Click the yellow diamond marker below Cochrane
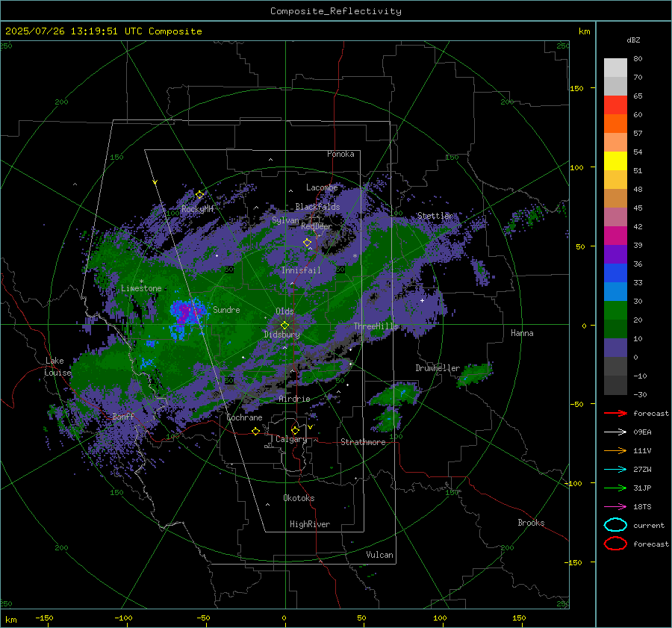 [x=255, y=432]
